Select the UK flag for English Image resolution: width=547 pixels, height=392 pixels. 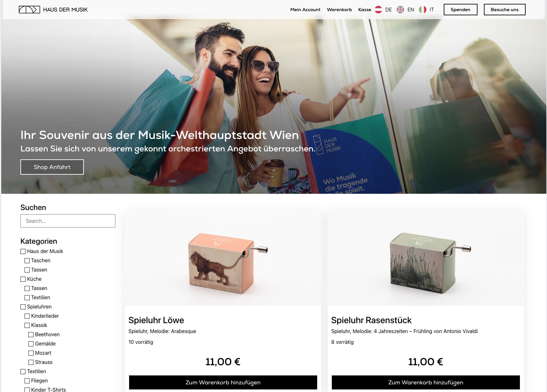point(400,10)
